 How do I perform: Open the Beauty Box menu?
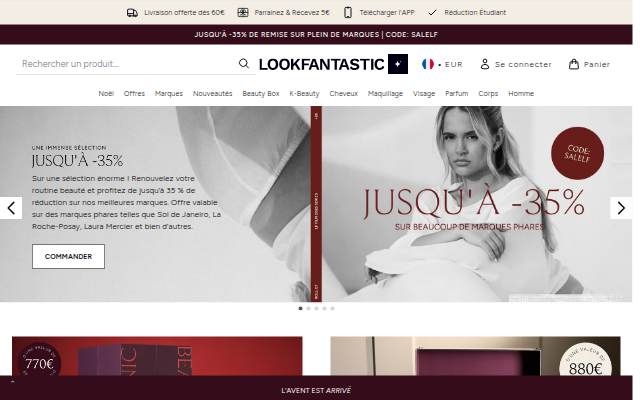261,93
